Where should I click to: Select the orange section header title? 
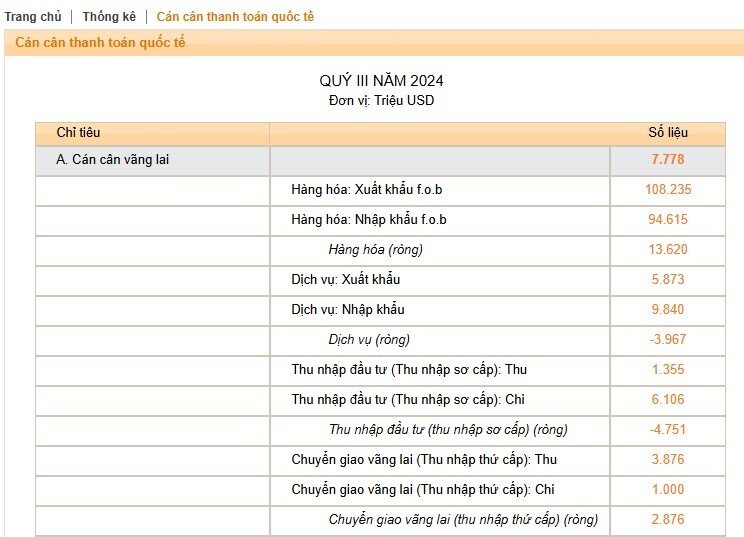click(x=100, y=42)
